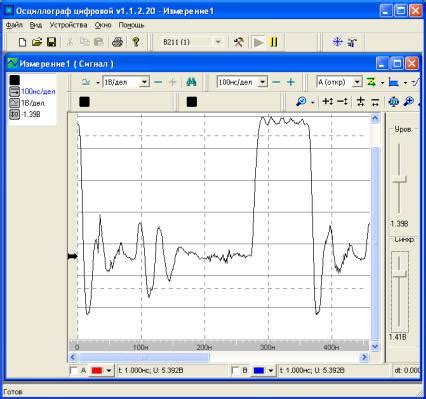Toggle cursor A checkbox
This screenshot has height=399, width=426.
(74, 370)
